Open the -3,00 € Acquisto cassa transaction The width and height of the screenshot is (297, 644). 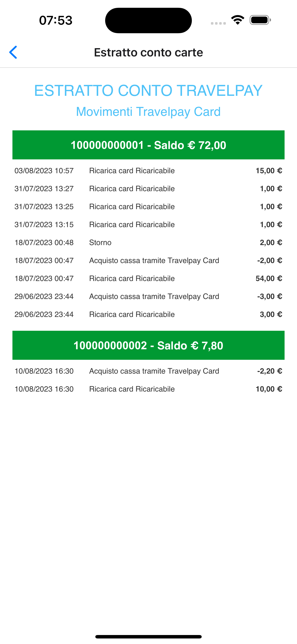[148, 297]
